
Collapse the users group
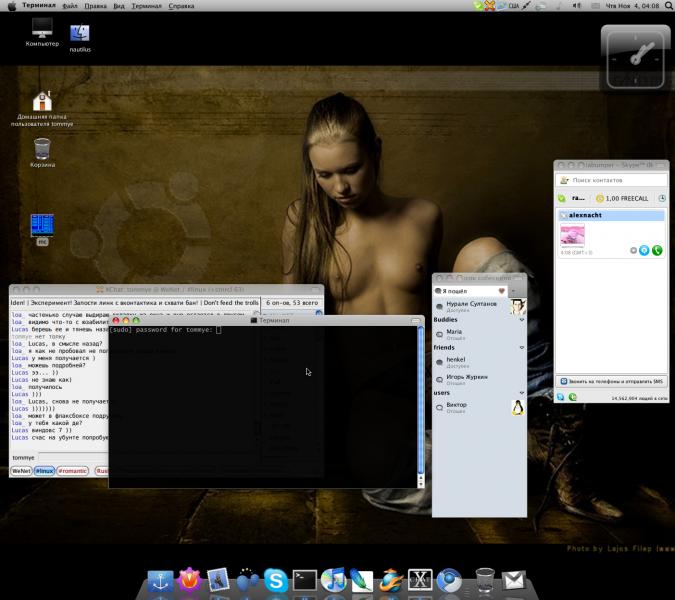pyautogui.click(x=522, y=393)
